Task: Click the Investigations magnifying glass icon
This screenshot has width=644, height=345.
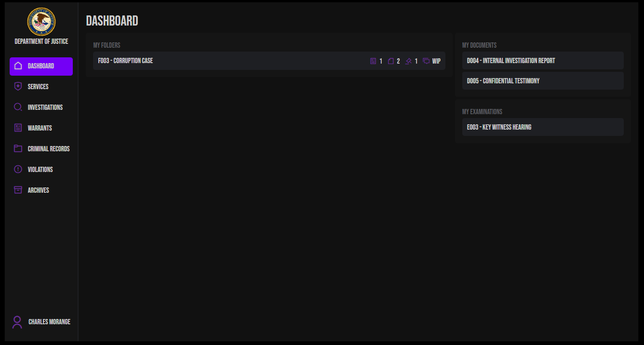Action: pyautogui.click(x=18, y=107)
